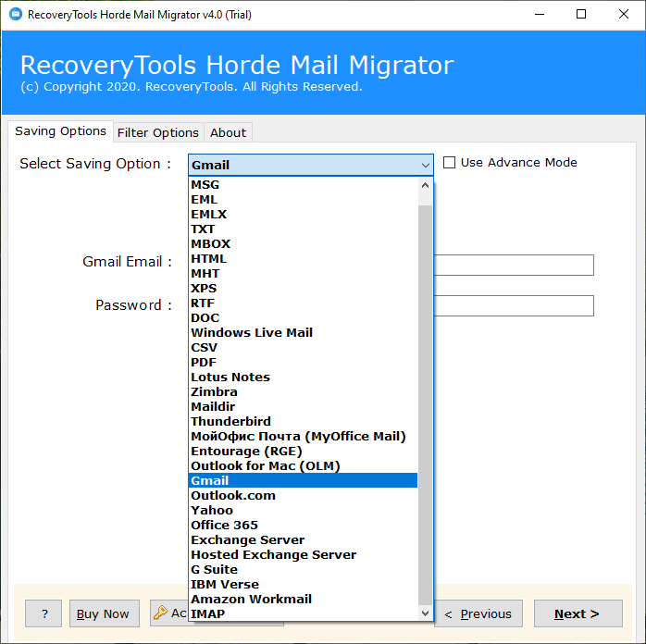Viewport: 646px width, 644px height.
Task: Open help with the ? button
Action: point(43,614)
